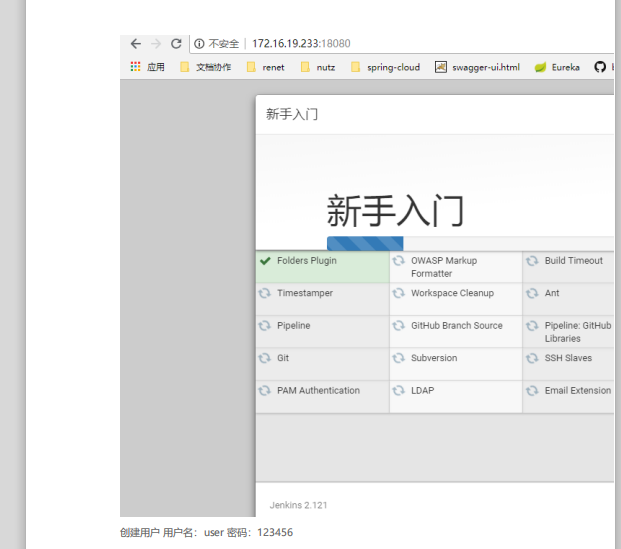The width and height of the screenshot is (621, 549).
Task: Open the 应用 apps grid icon
Action: click(135, 67)
